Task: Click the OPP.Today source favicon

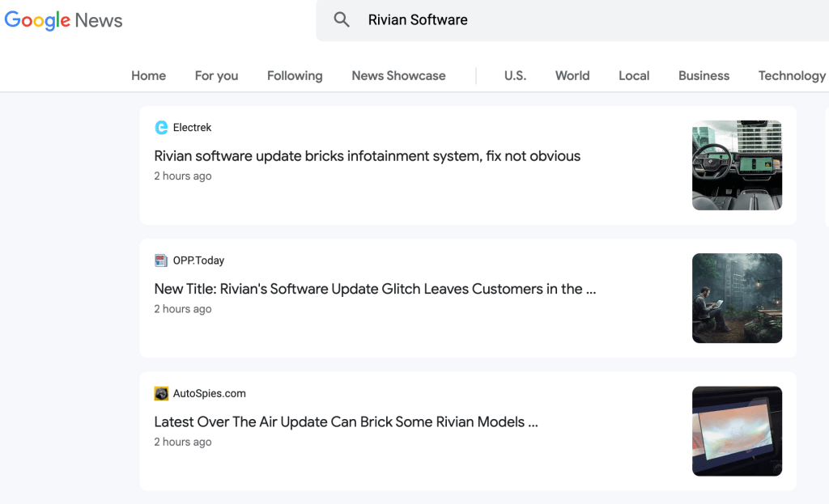Action: coord(161,260)
